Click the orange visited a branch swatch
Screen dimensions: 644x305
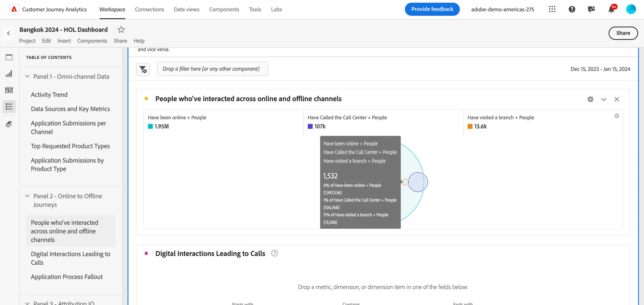470,126
